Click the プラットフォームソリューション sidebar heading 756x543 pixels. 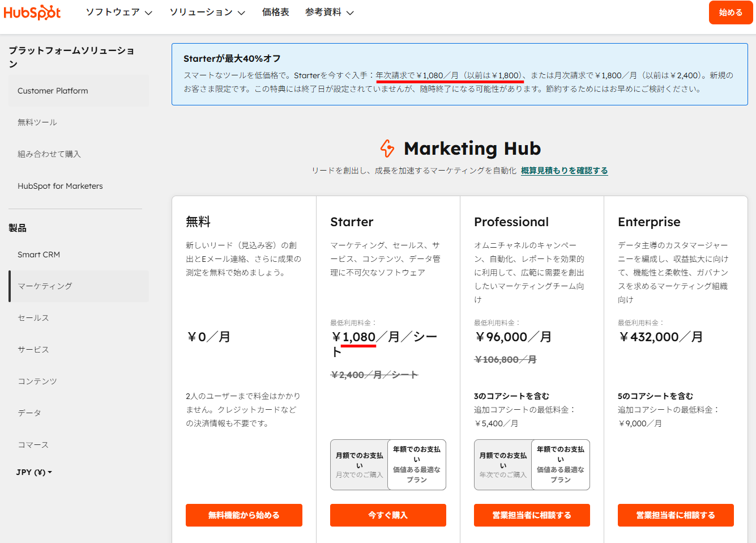pyautogui.click(x=71, y=57)
